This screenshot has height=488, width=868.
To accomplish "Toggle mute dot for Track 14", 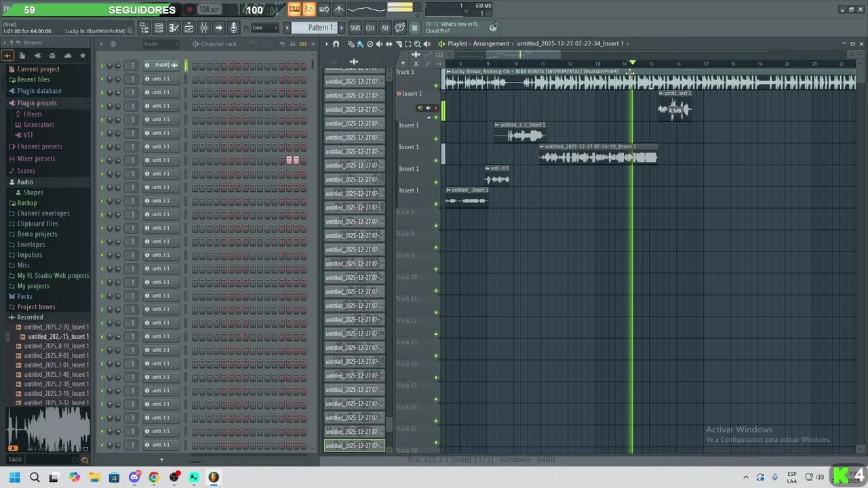I will pos(436,378).
